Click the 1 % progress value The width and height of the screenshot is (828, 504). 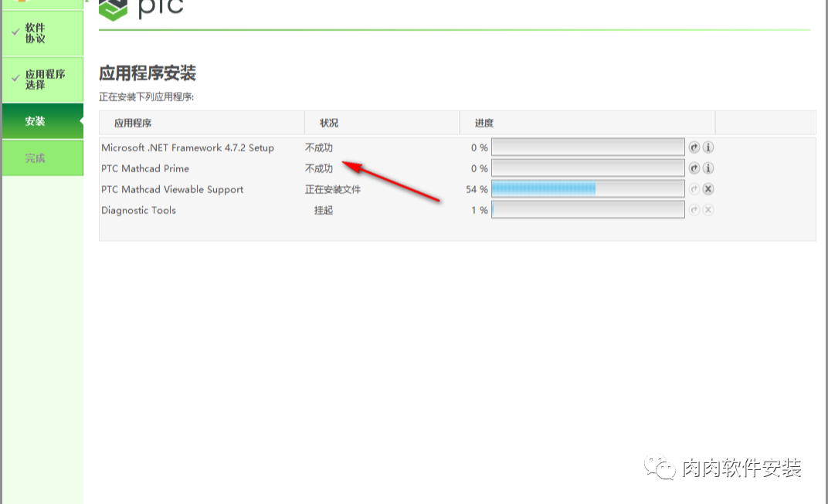coord(480,210)
